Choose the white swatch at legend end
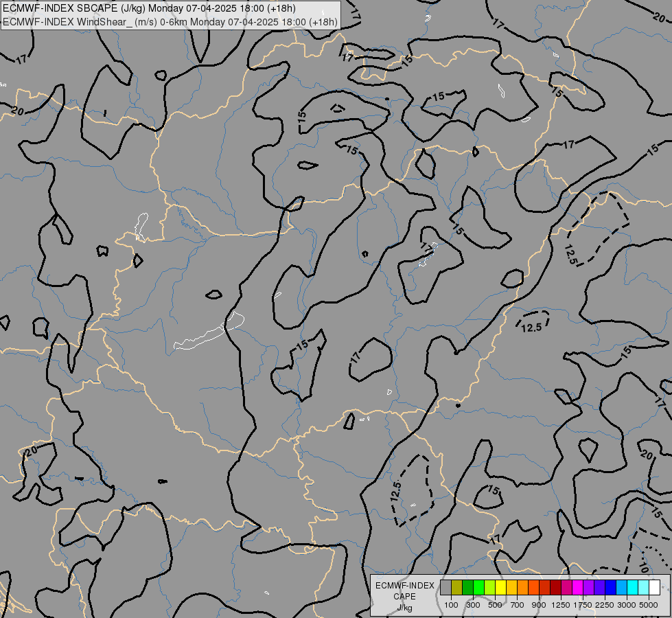Viewport: 672px width, 618px height. [x=654, y=588]
